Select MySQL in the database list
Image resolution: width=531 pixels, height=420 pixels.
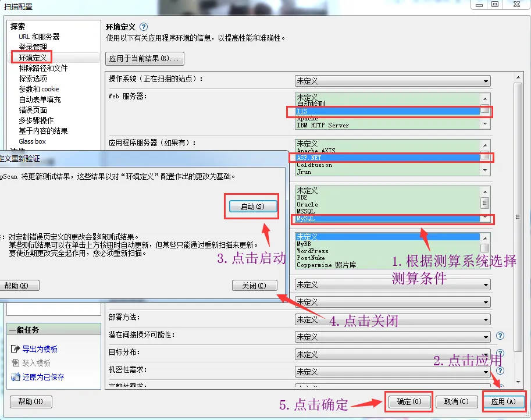(x=388, y=219)
